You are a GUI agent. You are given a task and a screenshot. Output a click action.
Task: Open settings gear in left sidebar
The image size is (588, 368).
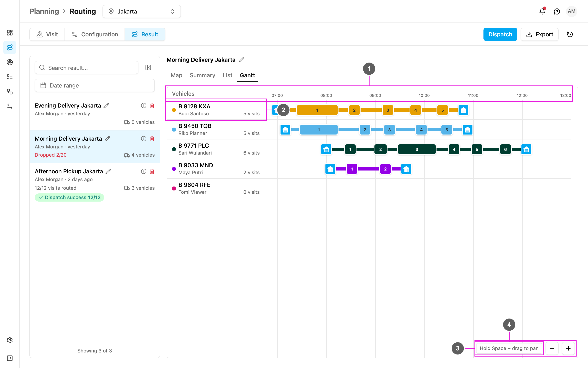pyautogui.click(x=10, y=340)
